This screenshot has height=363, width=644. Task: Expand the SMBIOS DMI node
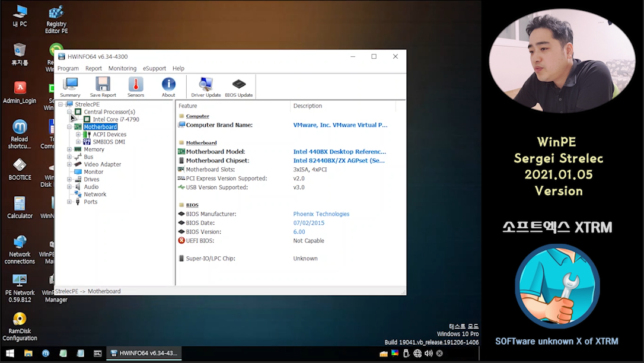(78, 142)
